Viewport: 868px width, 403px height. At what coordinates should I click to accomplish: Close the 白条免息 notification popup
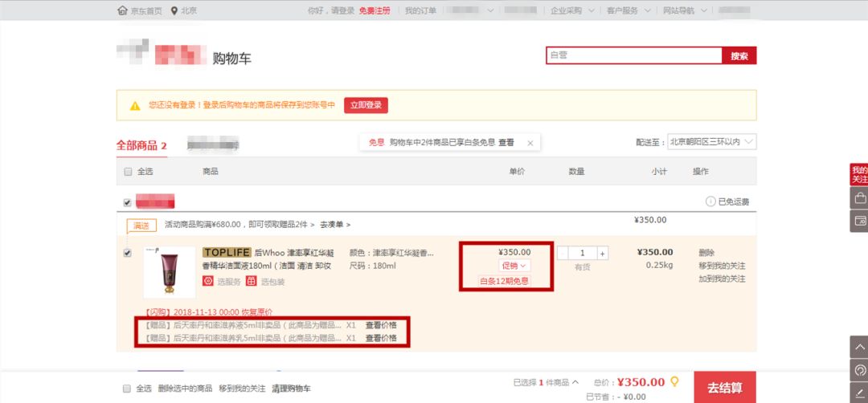[x=530, y=143]
